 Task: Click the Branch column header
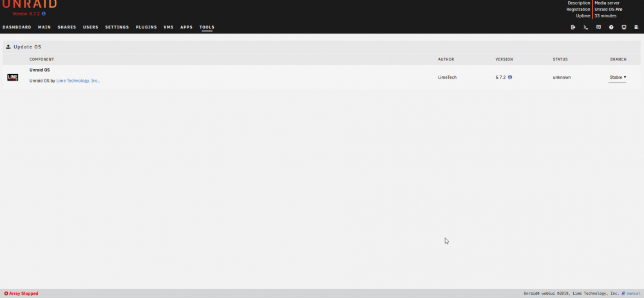tap(618, 59)
